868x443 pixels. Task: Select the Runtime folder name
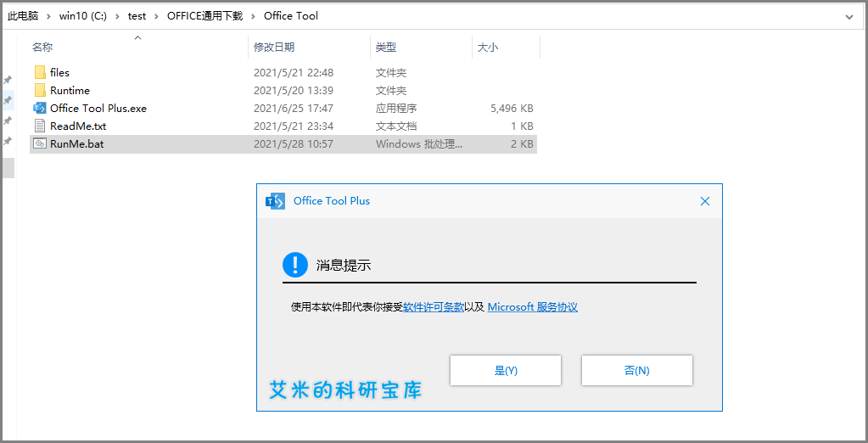pos(70,90)
